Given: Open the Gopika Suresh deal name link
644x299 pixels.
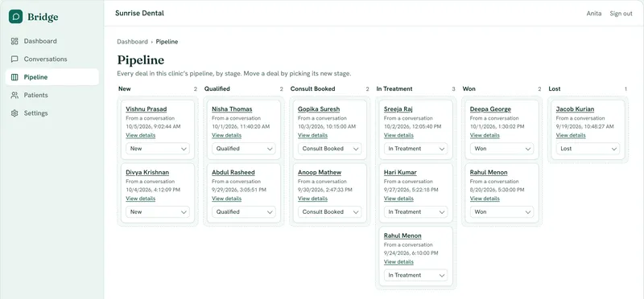Looking at the screenshot, I should (x=319, y=109).
